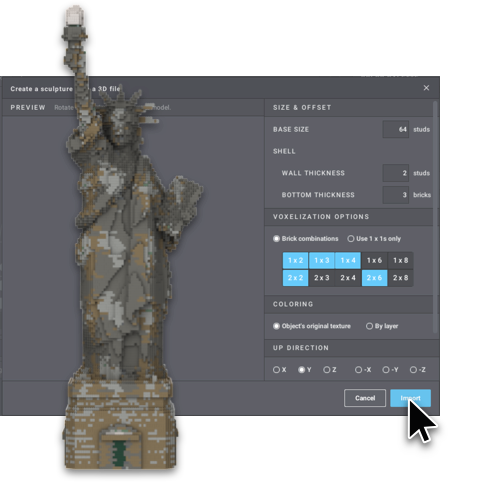The width and height of the screenshot is (478, 482).
Task: Set up direction to Y
Action: pos(305,370)
